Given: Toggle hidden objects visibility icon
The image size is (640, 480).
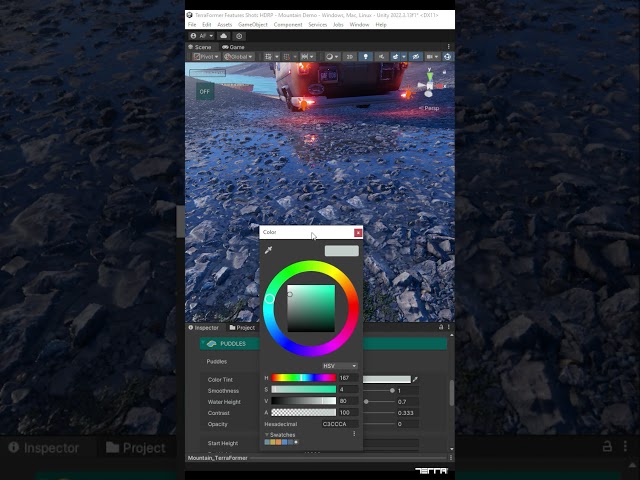Looking at the screenshot, I should (416, 57).
